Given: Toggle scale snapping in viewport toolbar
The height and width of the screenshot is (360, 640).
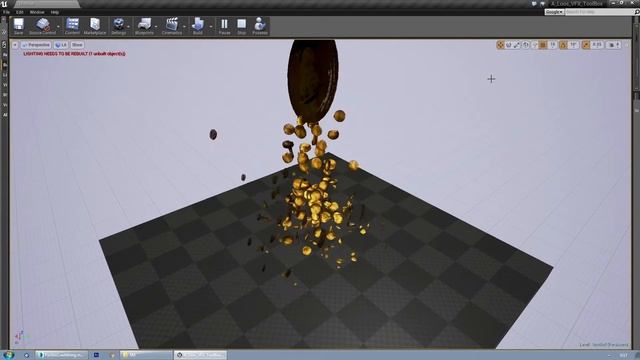Looking at the screenshot, I should coord(586,45).
